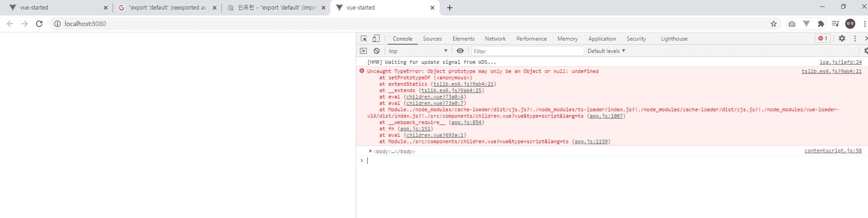Close the Google "export 'default'" tab
This screenshot has height=218, width=868.
click(x=215, y=8)
